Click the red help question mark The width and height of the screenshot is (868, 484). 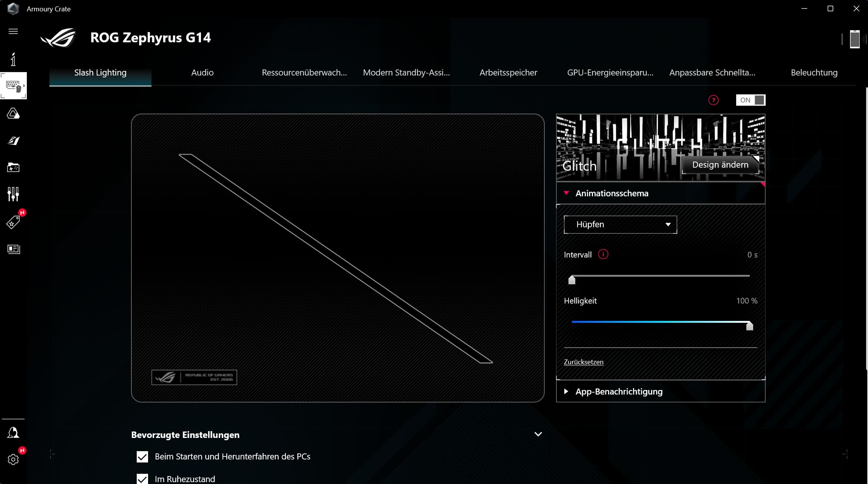pos(713,100)
